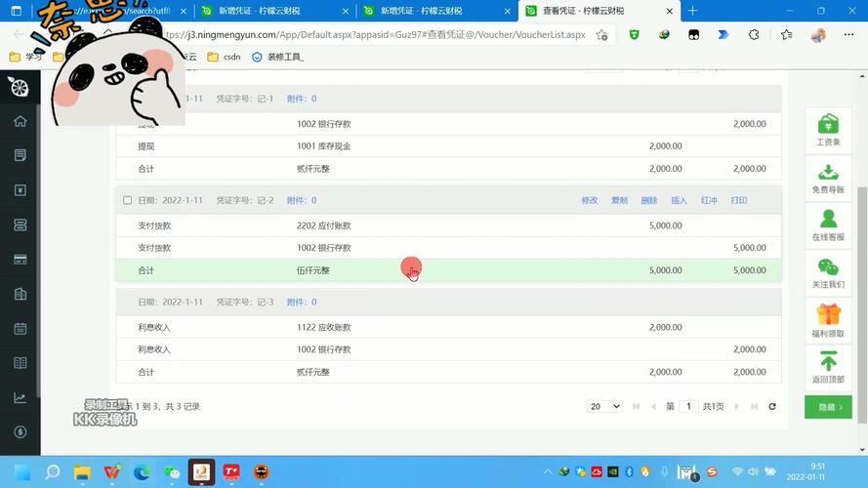Contact 在线客服 online support
Screen dimensions: 868x488
click(x=828, y=225)
